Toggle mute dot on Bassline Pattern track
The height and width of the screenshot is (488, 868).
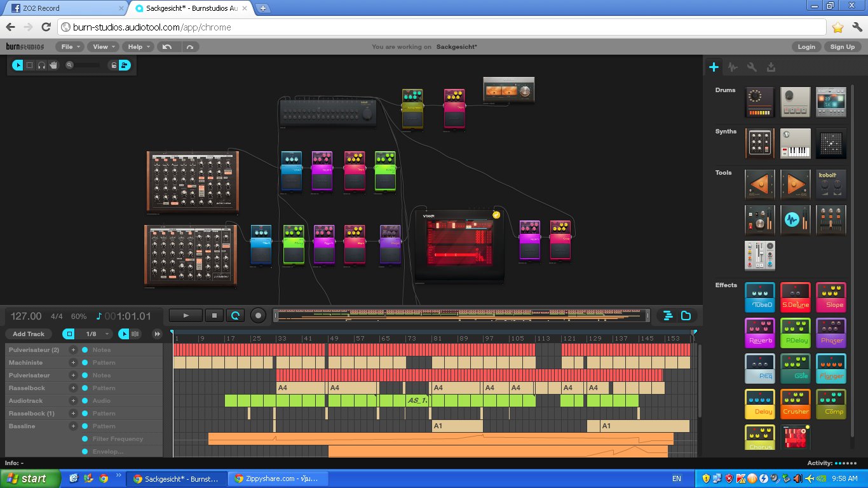click(x=85, y=426)
